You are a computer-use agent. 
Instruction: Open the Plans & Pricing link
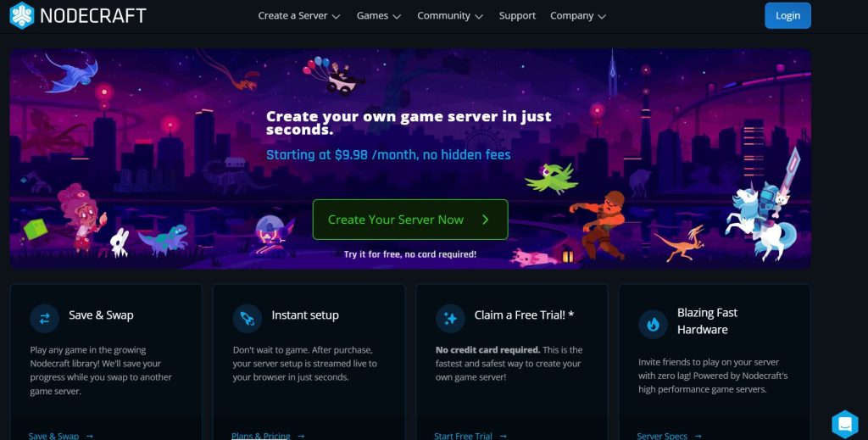click(x=261, y=436)
